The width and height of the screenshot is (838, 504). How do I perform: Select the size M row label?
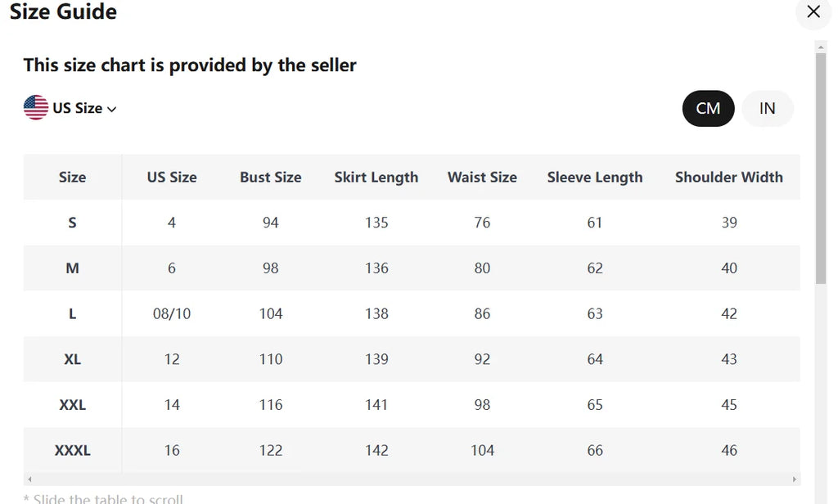[x=72, y=268]
